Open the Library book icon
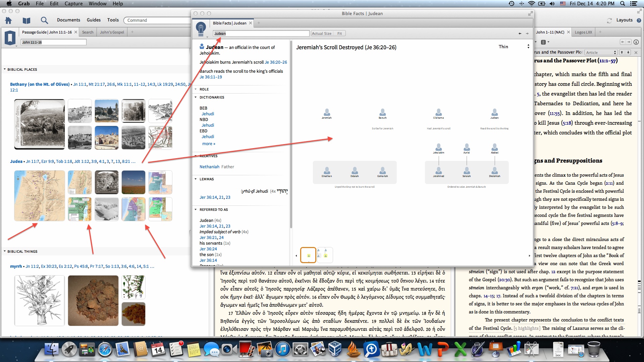The width and height of the screenshot is (644, 362). coord(26,20)
